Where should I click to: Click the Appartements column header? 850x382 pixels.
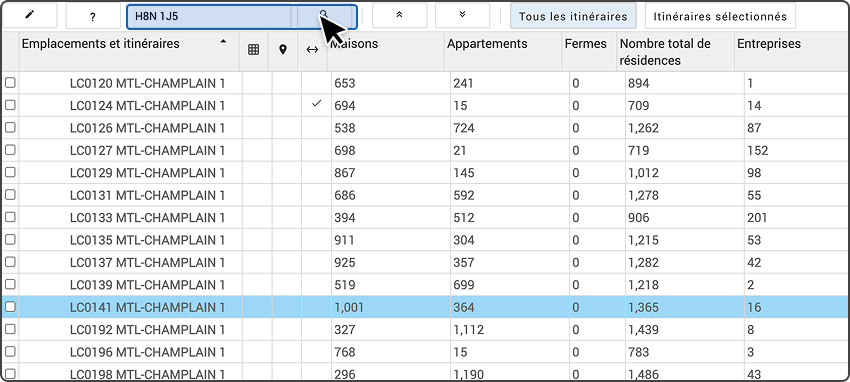tap(503, 51)
